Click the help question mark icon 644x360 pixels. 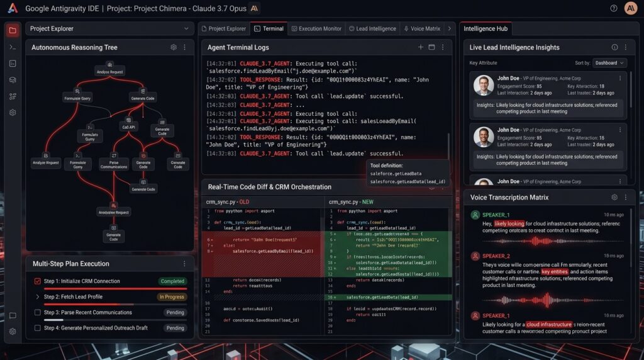point(614,8)
